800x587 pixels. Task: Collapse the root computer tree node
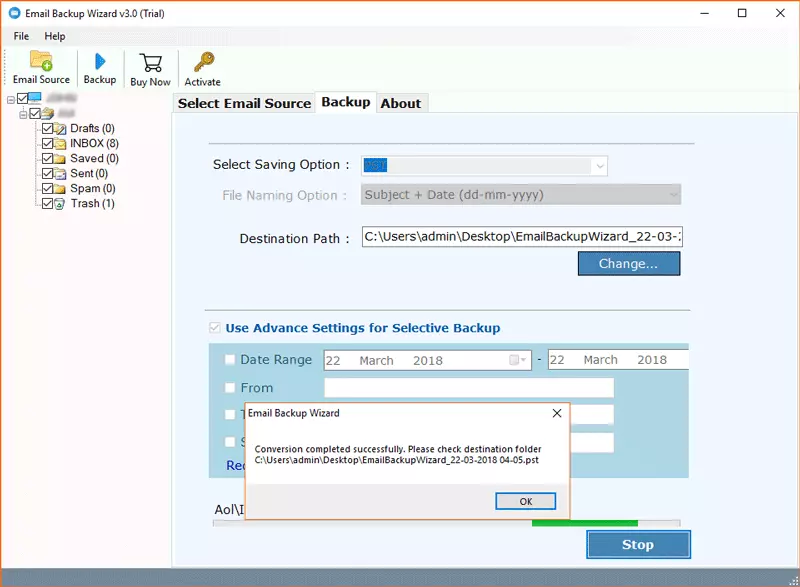pyautogui.click(x=11, y=100)
